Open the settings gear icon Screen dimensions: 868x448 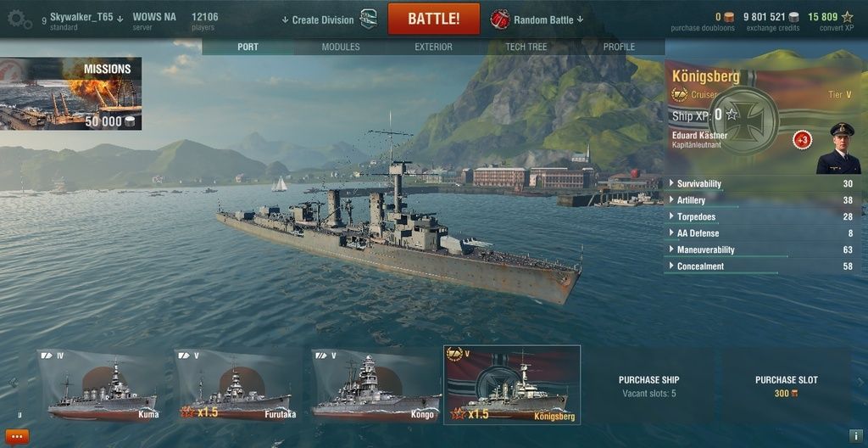[x=20, y=20]
